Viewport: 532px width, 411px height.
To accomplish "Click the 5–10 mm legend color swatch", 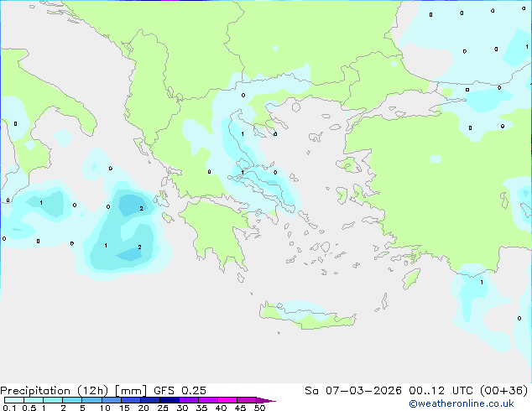I will click(x=91, y=400).
